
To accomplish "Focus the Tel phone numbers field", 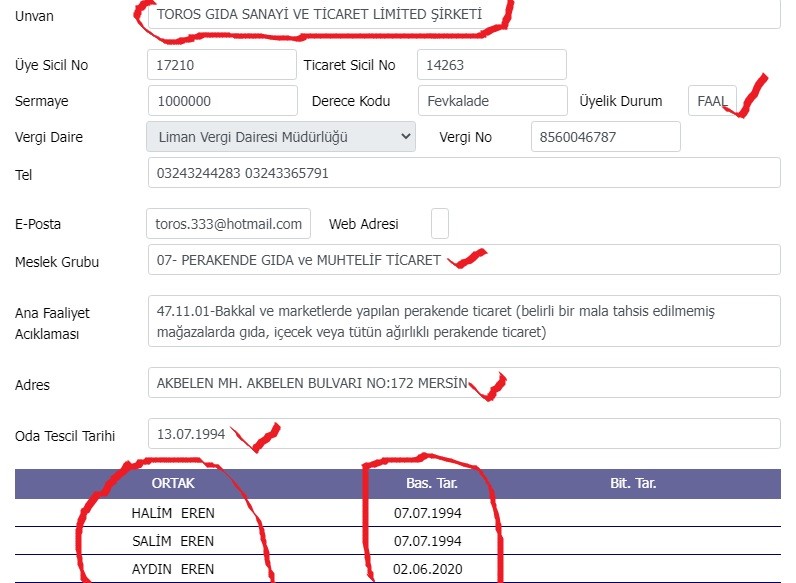I will click(464, 173).
